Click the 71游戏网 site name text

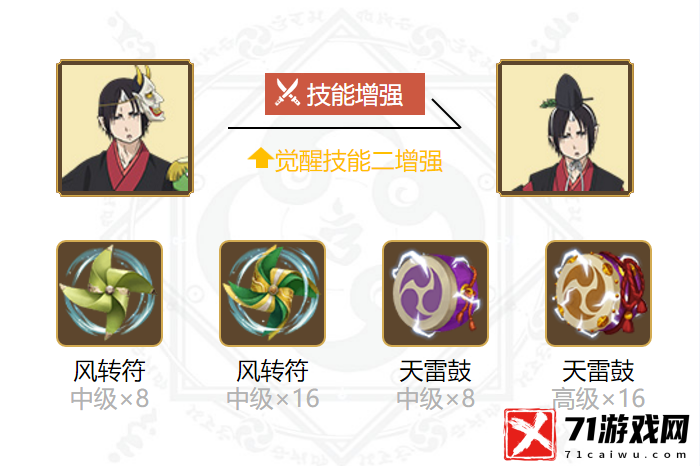tap(627, 430)
